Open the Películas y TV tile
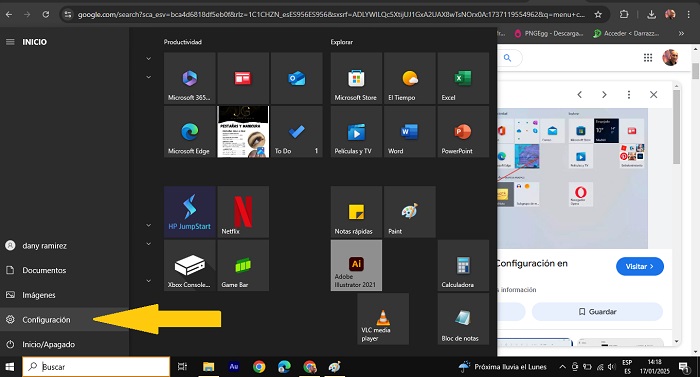 356,132
